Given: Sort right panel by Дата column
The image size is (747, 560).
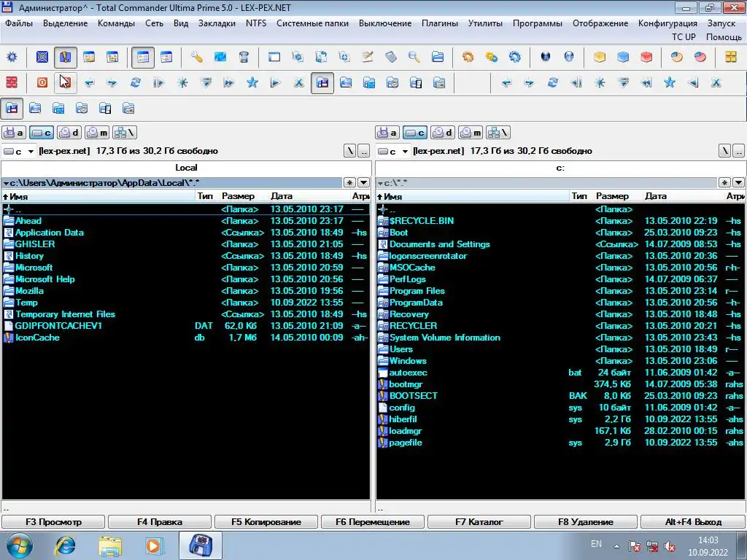Looking at the screenshot, I should (656, 196).
